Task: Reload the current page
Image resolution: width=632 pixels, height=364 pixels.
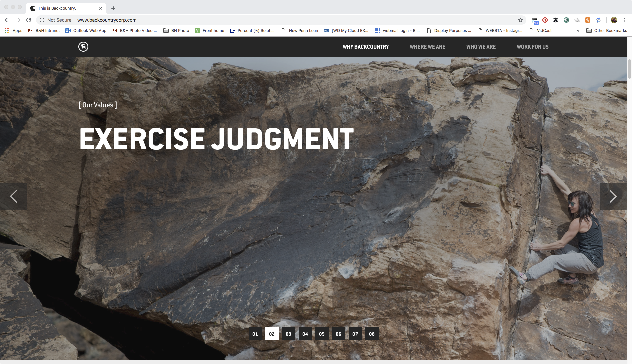Action: 29,20
